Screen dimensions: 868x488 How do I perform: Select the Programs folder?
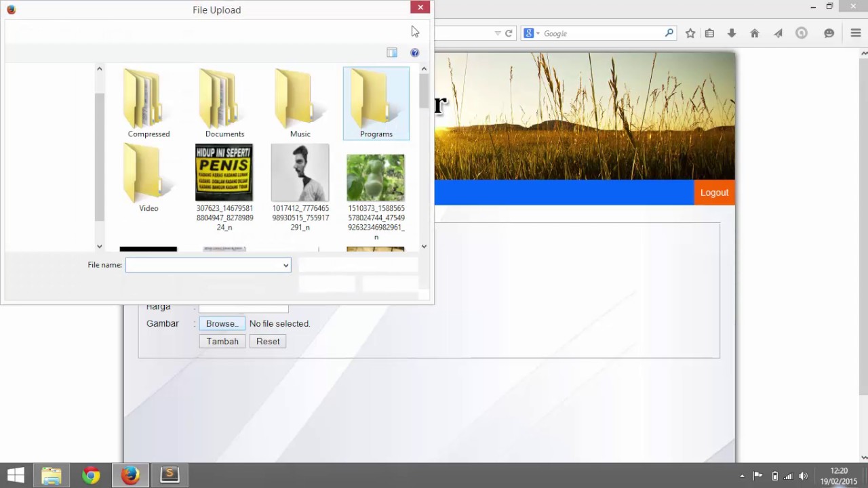click(x=376, y=104)
